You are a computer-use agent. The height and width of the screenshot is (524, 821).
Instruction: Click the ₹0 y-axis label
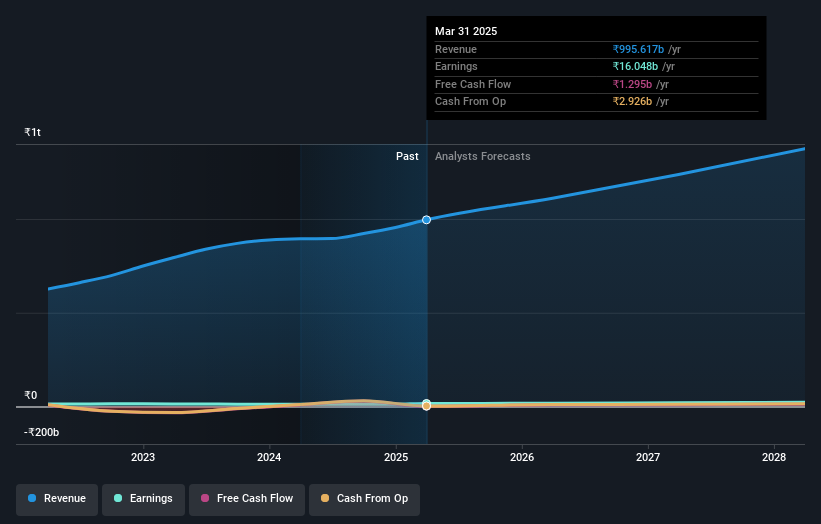coord(31,395)
